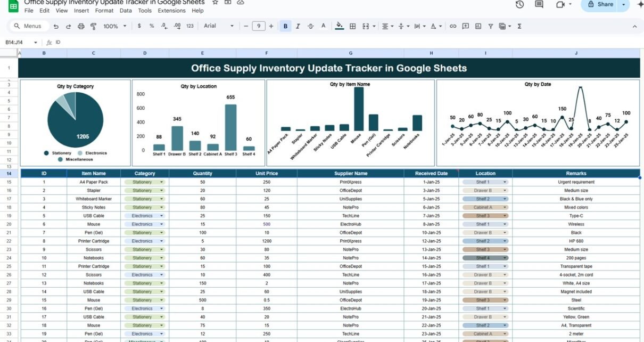Select the Paint format tool
644x342 pixels.
point(93,26)
